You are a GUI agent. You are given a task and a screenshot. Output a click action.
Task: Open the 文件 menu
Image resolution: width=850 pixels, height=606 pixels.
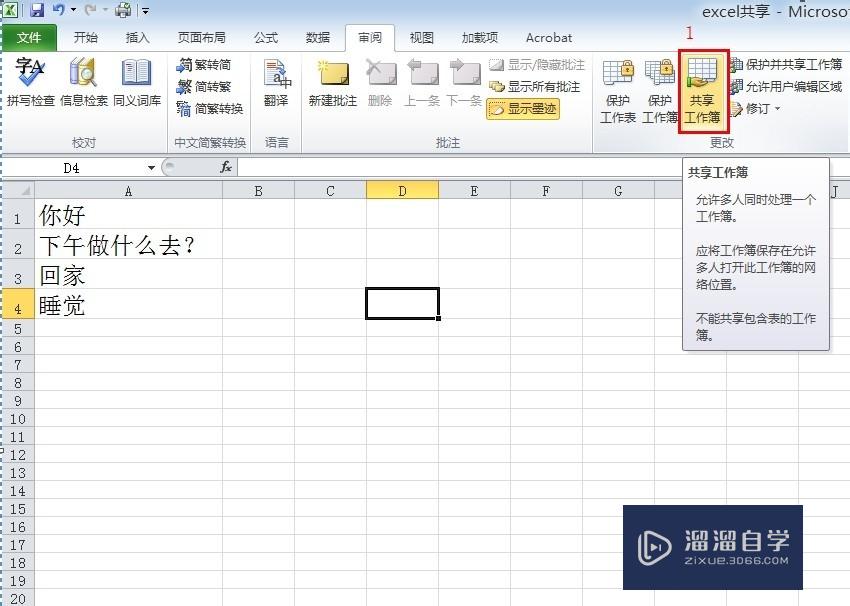point(30,37)
